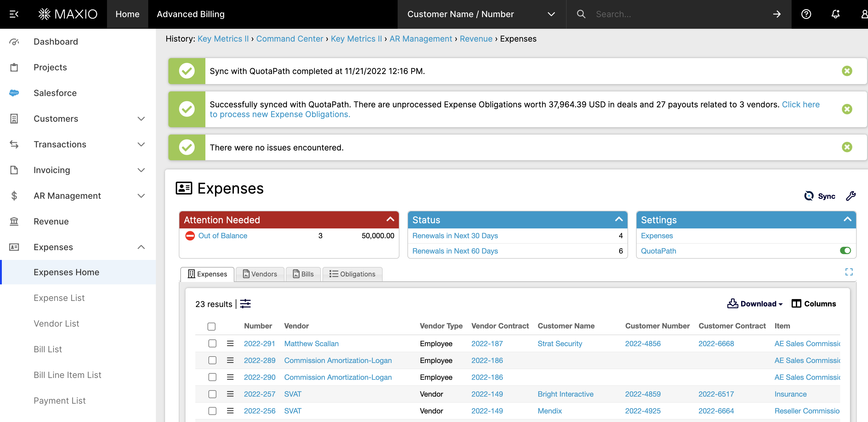Open the Obligations tab
This screenshot has height=422, width=868.
[x=352, y=274]
